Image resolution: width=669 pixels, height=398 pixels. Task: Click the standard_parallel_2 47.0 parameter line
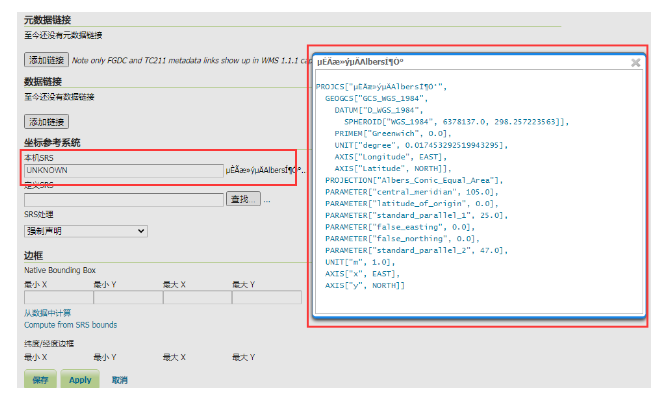coord(416,250)
